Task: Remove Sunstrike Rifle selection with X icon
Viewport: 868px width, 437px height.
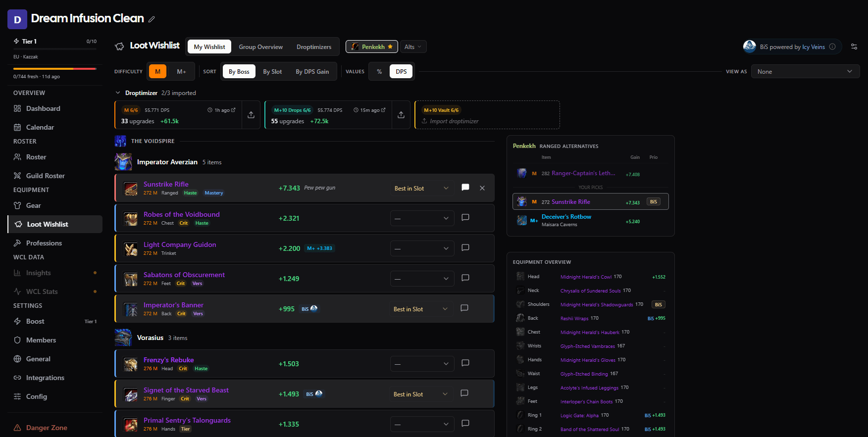Action: click(482, 188)
